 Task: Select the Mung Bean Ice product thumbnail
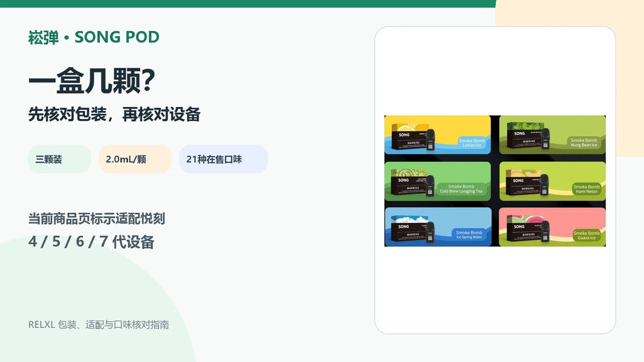click(552, 135)
